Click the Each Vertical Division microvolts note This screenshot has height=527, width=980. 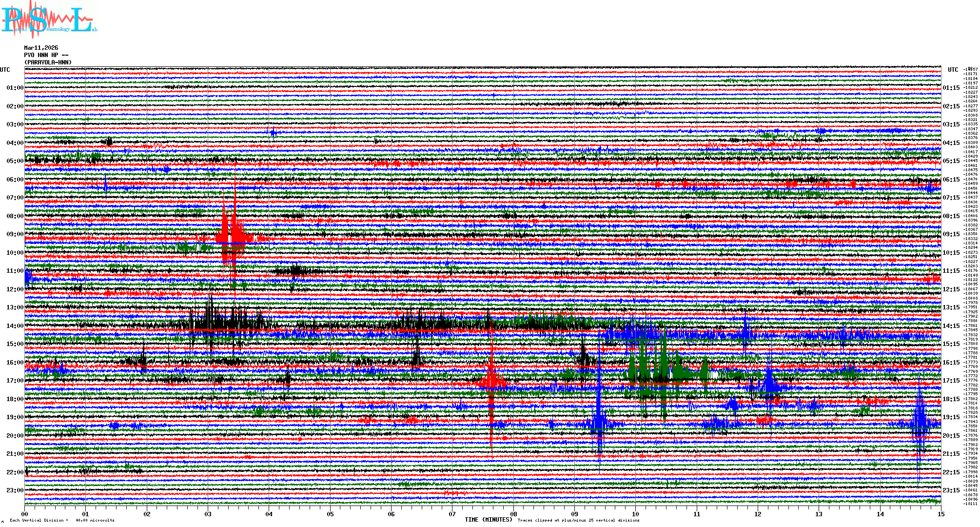click(x=62, y=520)
